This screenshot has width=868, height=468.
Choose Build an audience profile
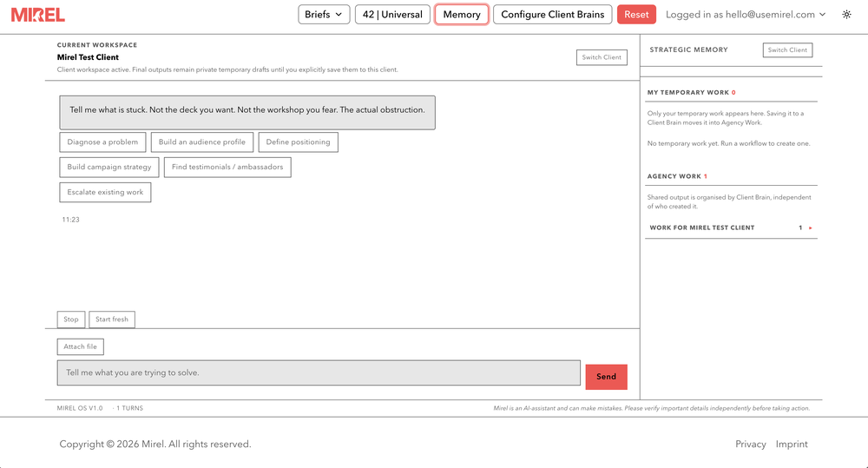[202, 142]
